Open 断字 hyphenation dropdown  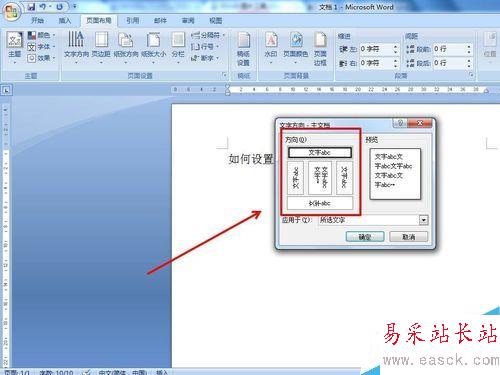point(205,58)
